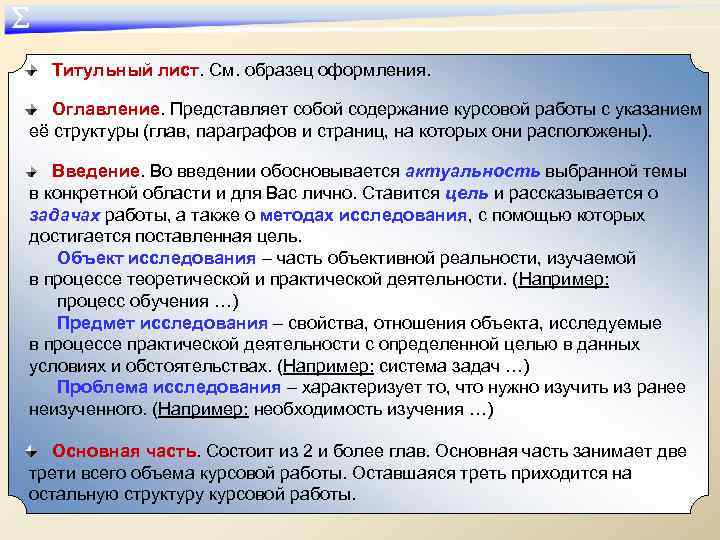Click the blue term Объект исследования

[x=156, y=258]
